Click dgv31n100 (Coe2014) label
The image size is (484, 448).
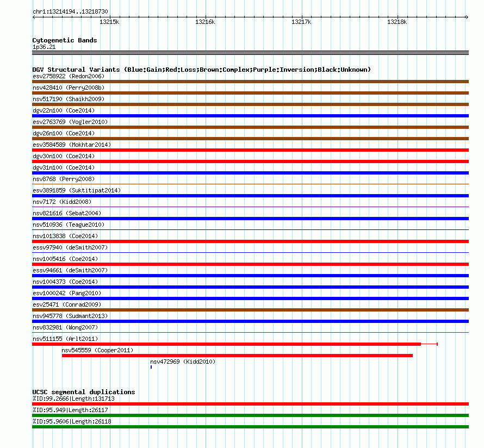(x=64, y=167)
